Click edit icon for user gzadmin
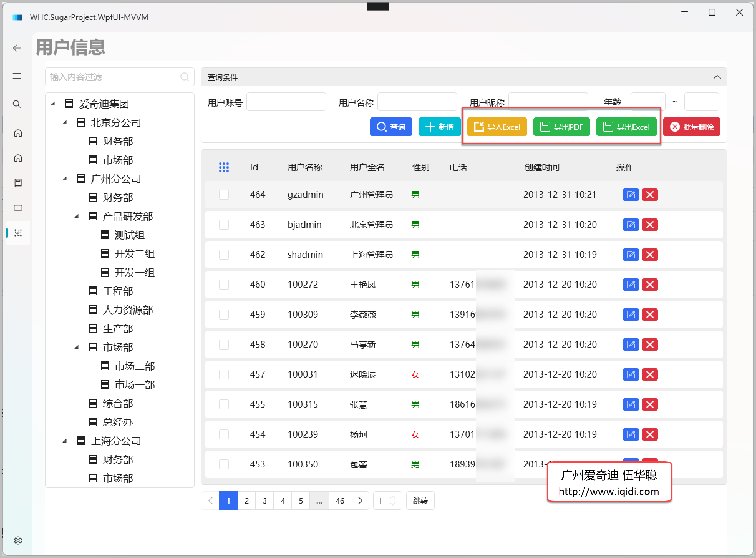Screen dimensions: 756x558 [x=630, y=194]
